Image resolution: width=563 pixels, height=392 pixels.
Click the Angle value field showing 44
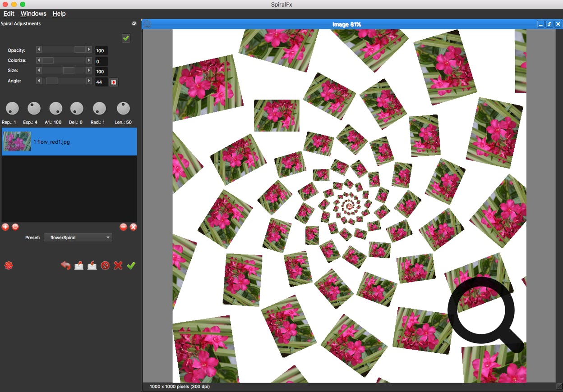[x=101, y=82]
